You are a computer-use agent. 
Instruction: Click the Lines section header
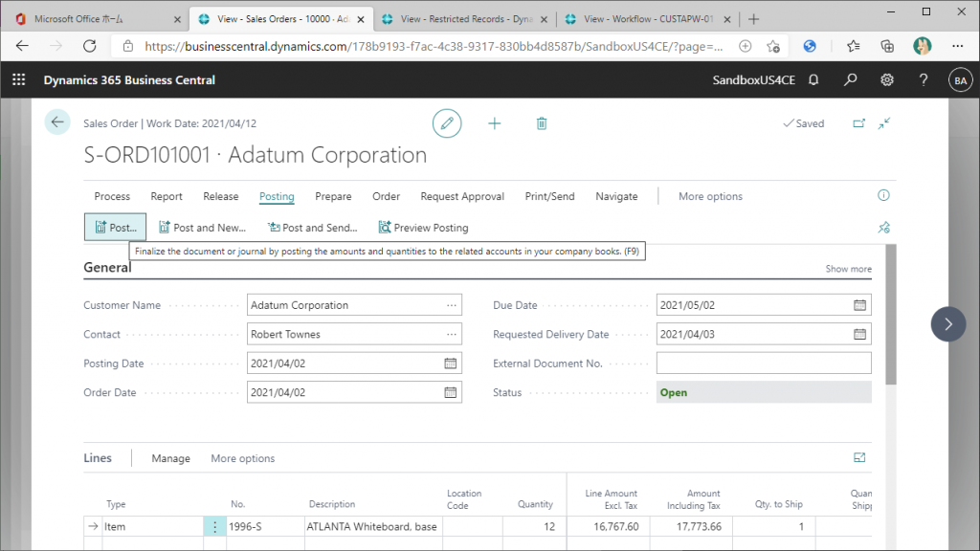tap(98, 458)
